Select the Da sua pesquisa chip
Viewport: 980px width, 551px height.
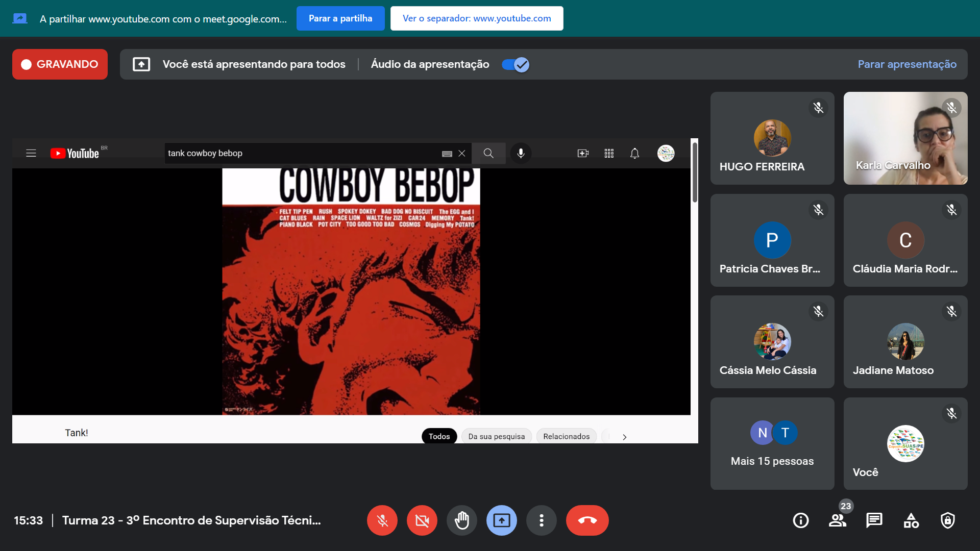tap(496, 436)
